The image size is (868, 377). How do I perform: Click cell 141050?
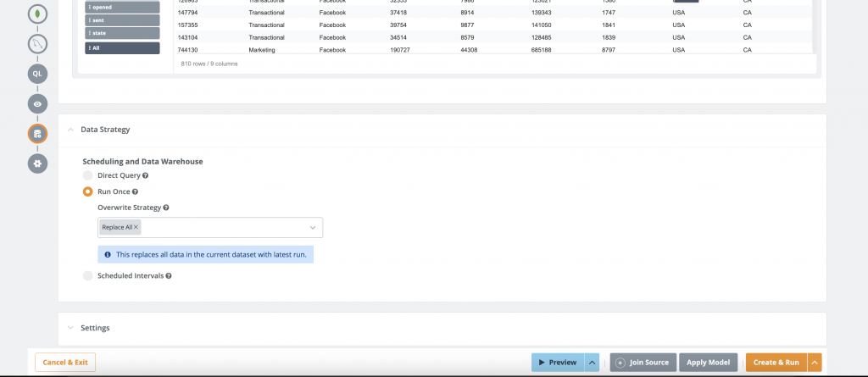pos(541,25)
